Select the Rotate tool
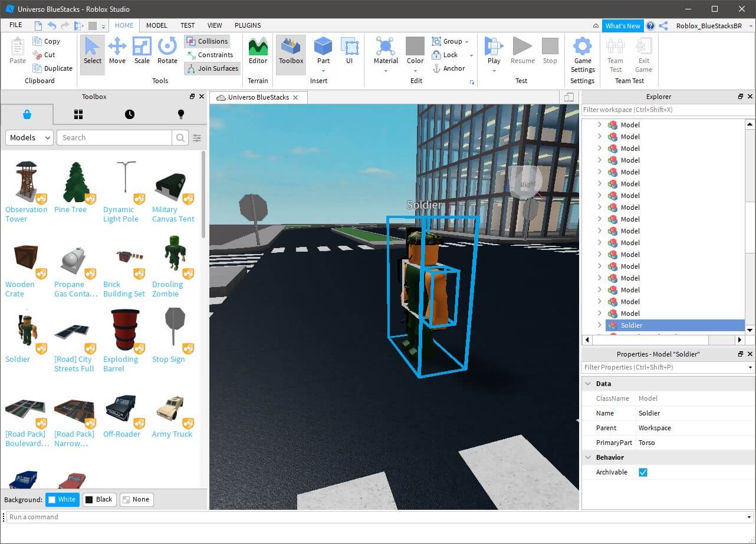This screenshot has height=544, width=756. [167, 51]
